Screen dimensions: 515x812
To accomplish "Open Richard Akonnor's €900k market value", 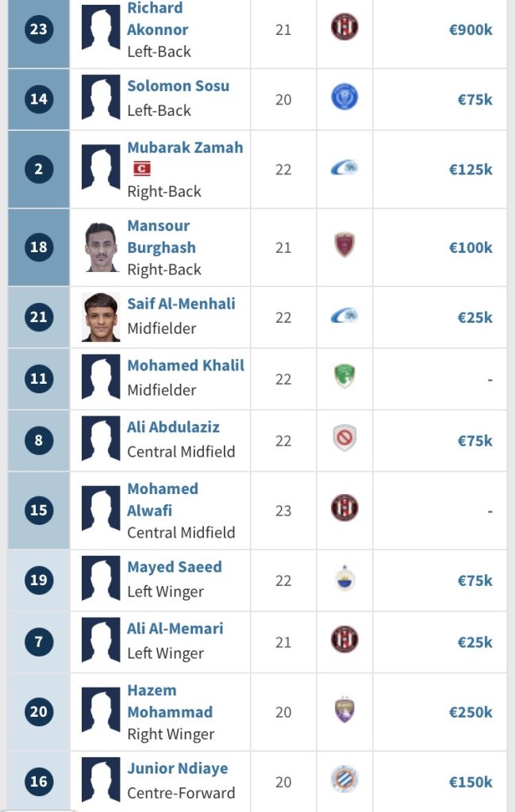I will (x=471, y=30).
